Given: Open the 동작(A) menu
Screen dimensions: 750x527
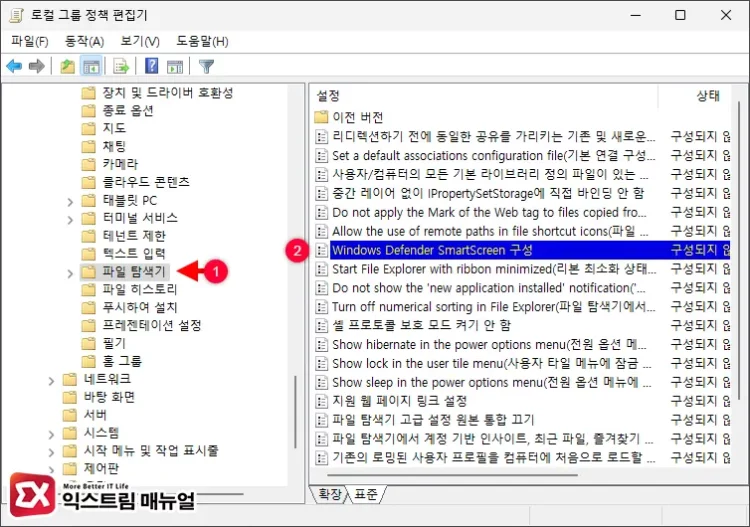Looking at the screenshot, I should tap(84, 41).
